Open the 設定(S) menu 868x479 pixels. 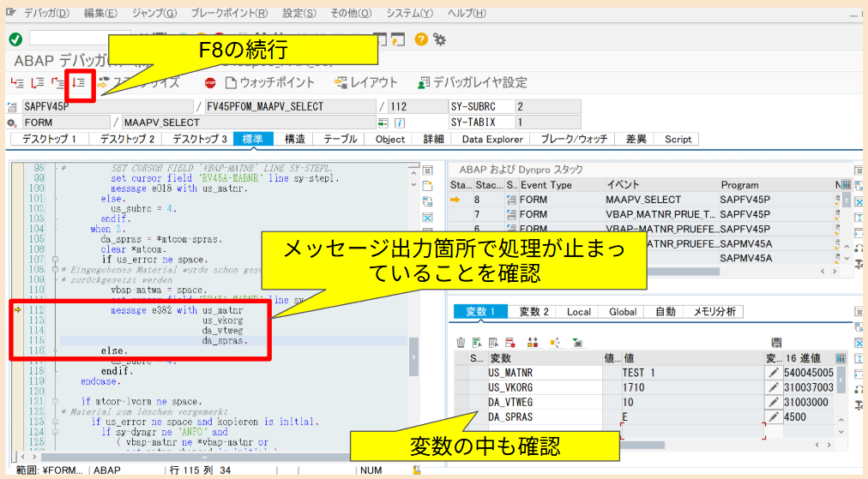click(299, 13)
